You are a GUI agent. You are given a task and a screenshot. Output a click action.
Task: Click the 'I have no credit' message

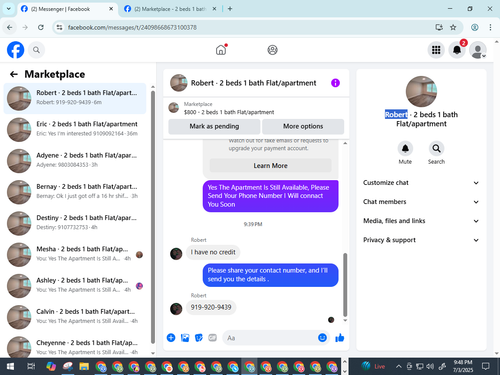click(213, 252)
